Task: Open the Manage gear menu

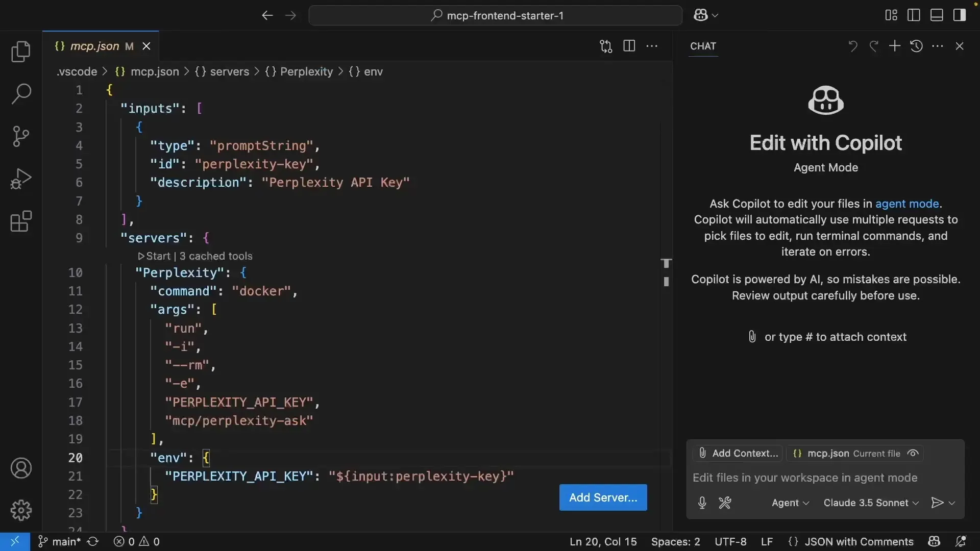Action: [21, 510]
